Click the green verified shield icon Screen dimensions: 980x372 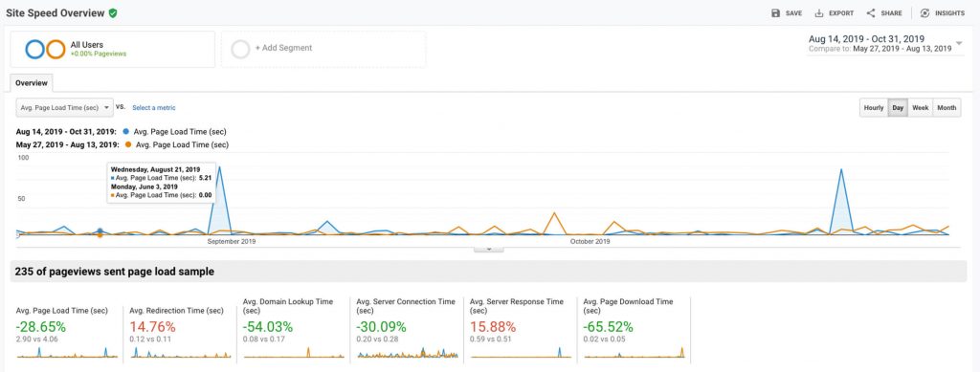click(x=113, y=13)
